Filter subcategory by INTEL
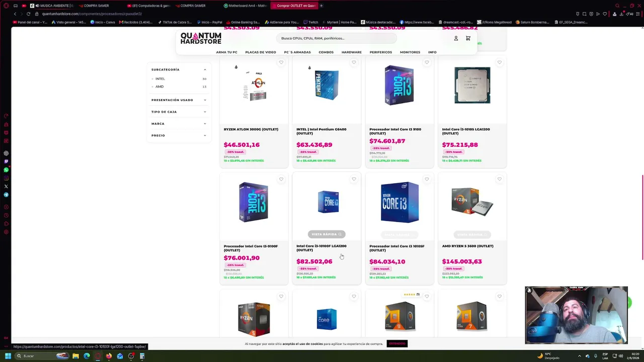 pos(160,79)
